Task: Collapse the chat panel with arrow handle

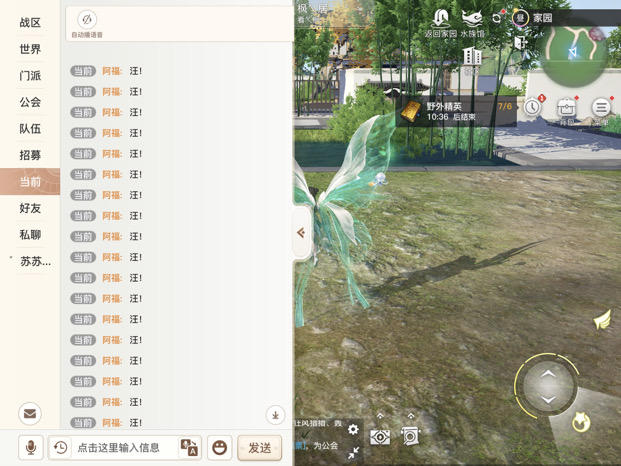Action: click(301, 233)
